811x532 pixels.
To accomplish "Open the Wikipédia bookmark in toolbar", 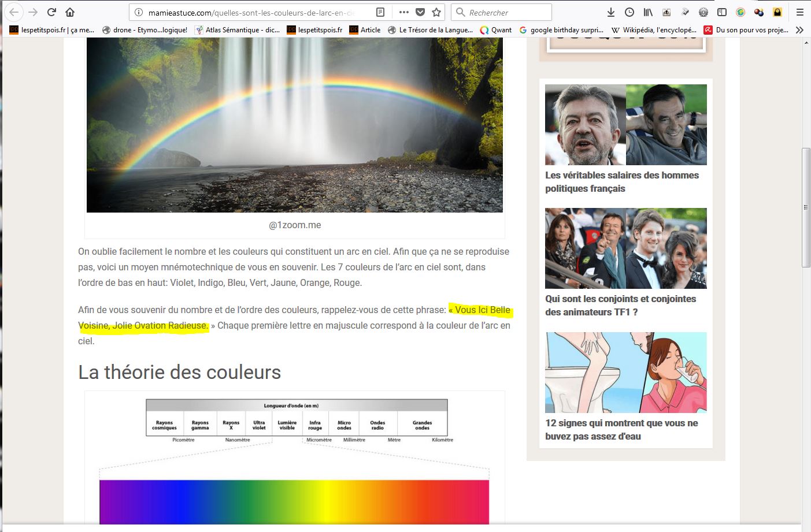I will (653, 30).
